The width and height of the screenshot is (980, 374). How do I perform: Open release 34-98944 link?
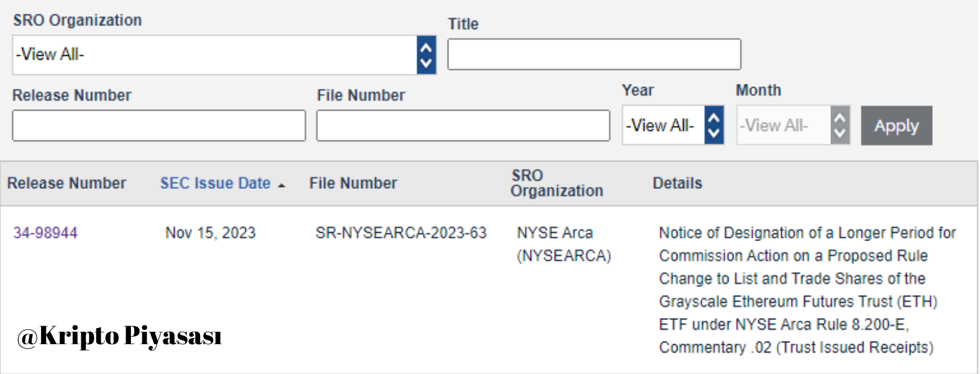point(45,233)
